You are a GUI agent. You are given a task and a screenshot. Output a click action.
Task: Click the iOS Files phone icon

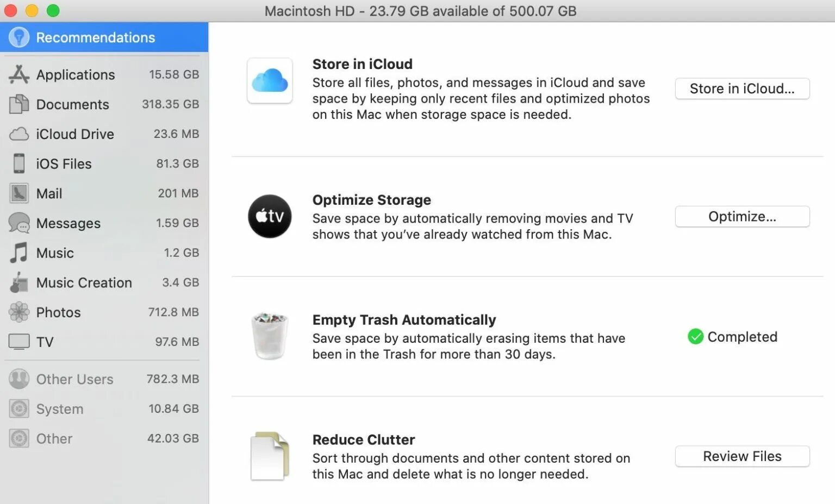pyautogui.click(x=19, y=163)
